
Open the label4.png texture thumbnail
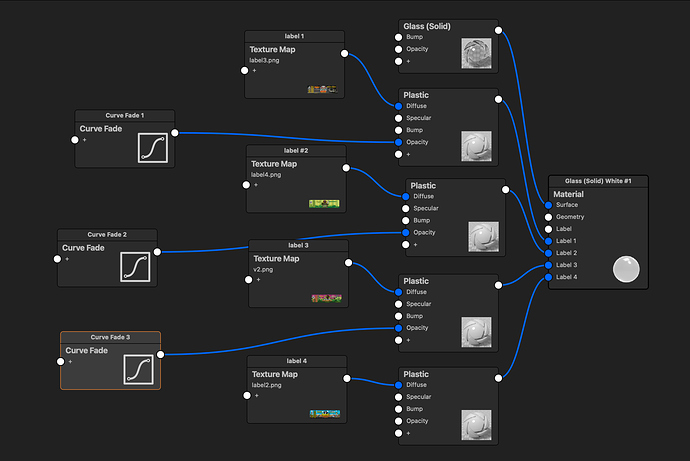tap(324, 203)
